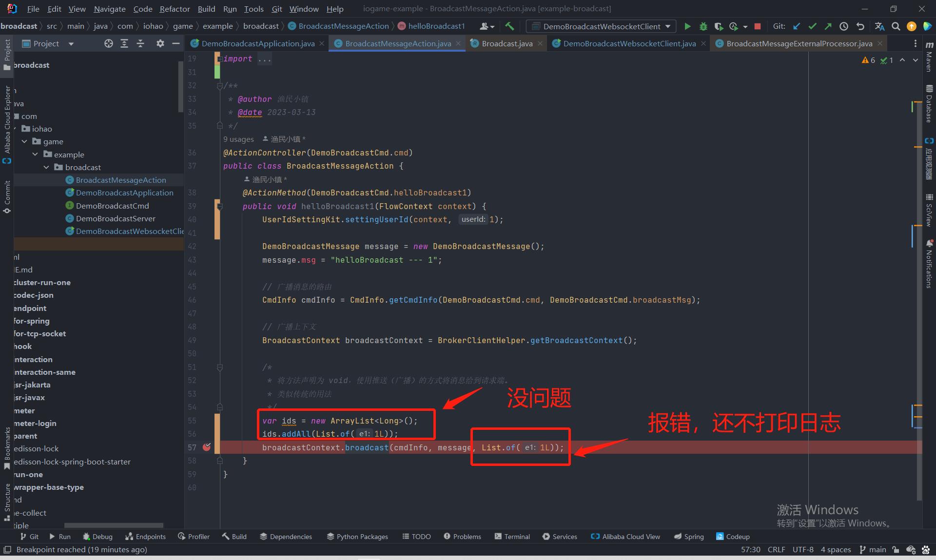936x560 pixels.
Task: Collapse all icon in Project panel
Action: click(140, 43)
